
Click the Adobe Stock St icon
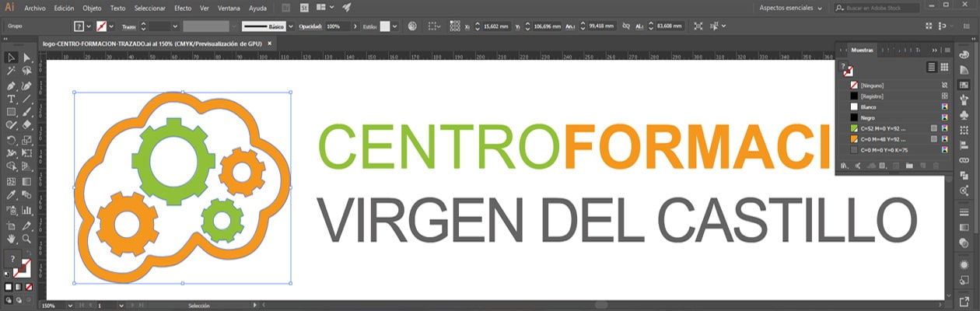point(303,7)
